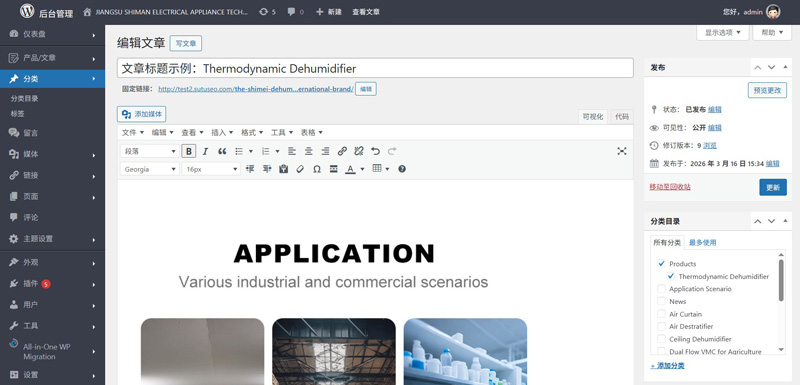
Task: Enter distraction-free fullscreen mode
Action: [x=621, y=151]
